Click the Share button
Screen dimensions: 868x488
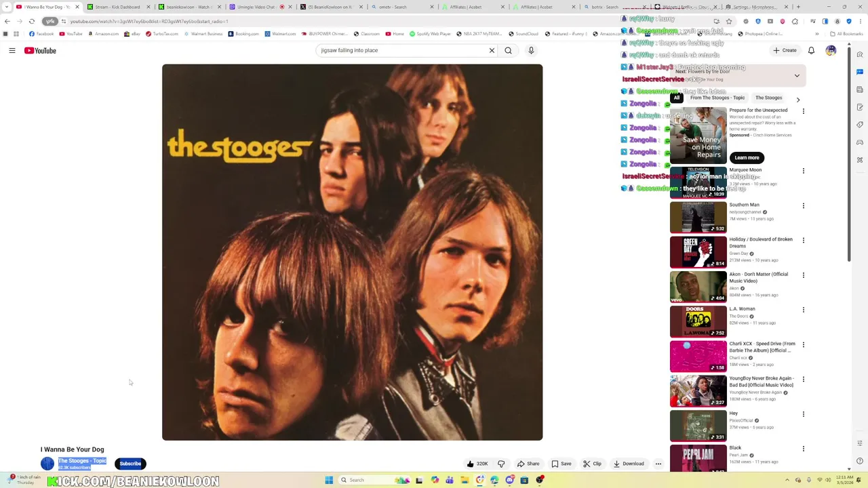click(x=528, y=464)
